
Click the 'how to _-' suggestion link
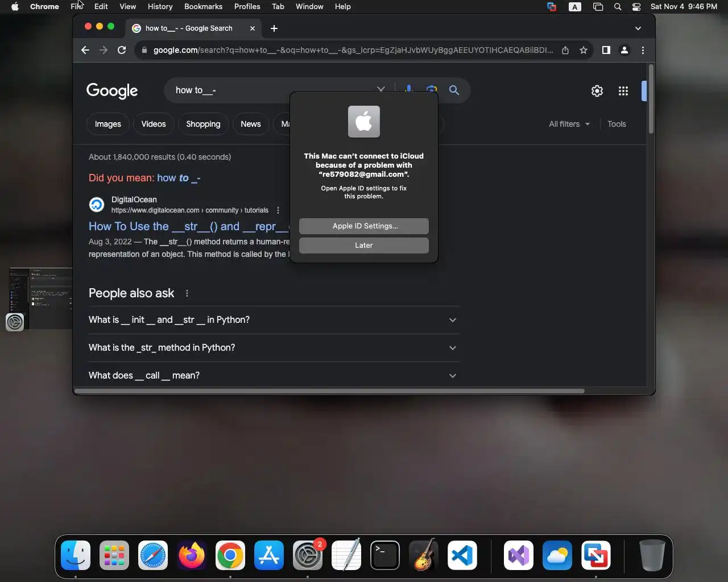179,178
